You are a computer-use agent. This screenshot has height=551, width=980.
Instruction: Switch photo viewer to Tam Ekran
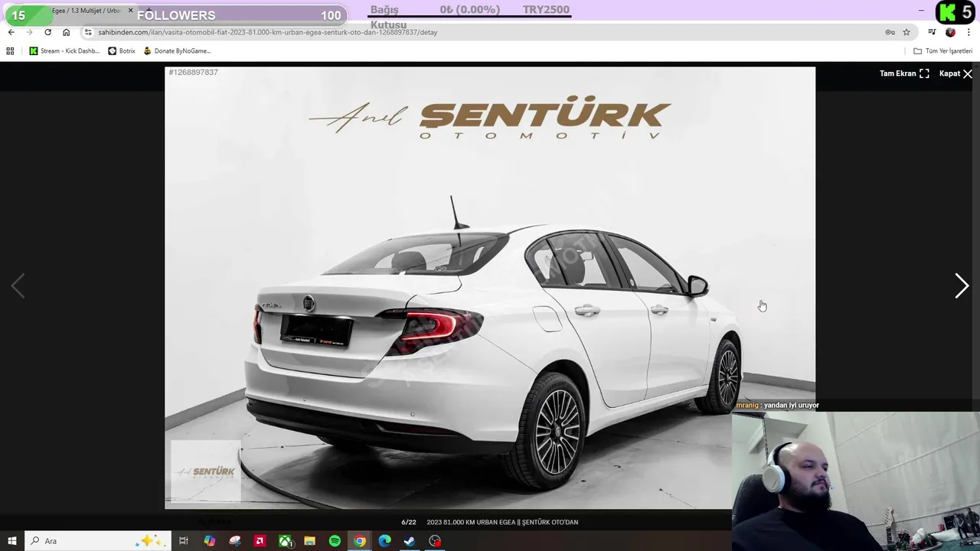[904, 73]
